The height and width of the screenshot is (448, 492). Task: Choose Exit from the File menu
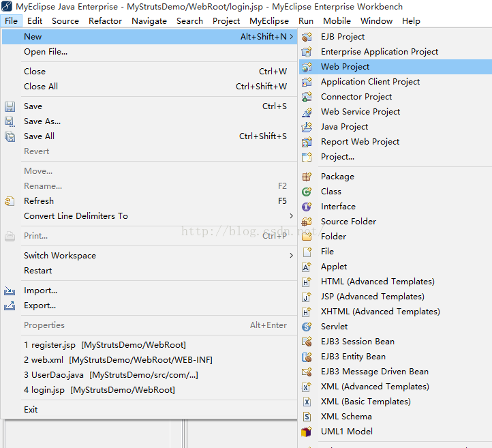149,410
